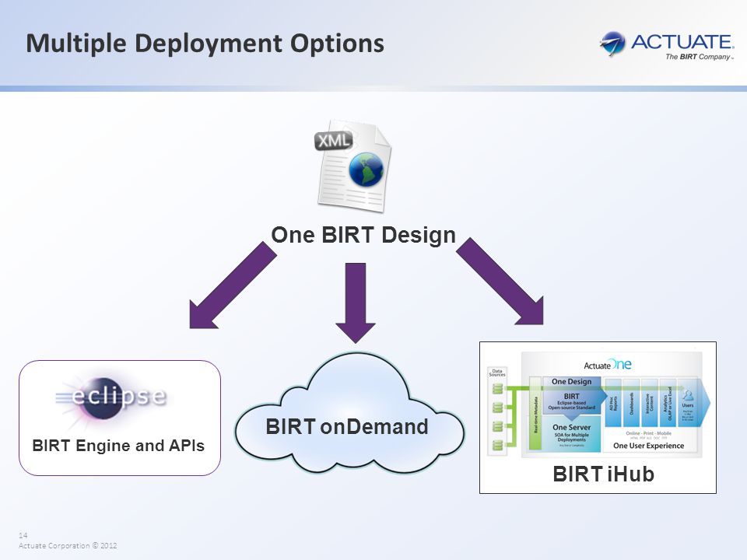Select the BIRT onDemand cloud shape
747x560 pixels.
coord(349,413)
